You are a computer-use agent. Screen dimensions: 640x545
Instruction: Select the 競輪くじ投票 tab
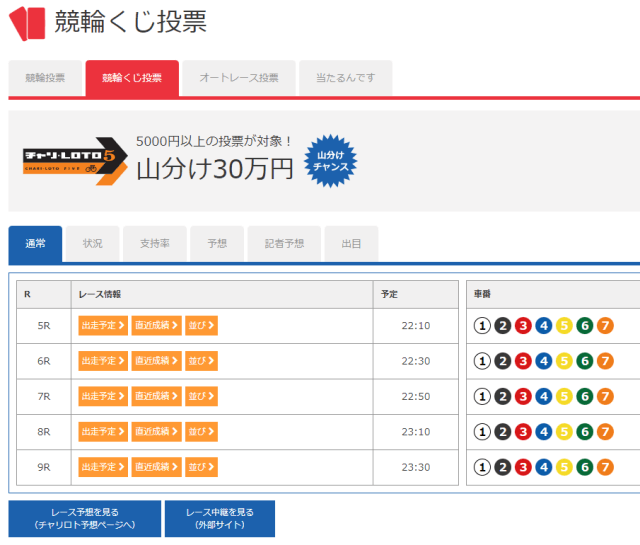[x=132, y=78]
